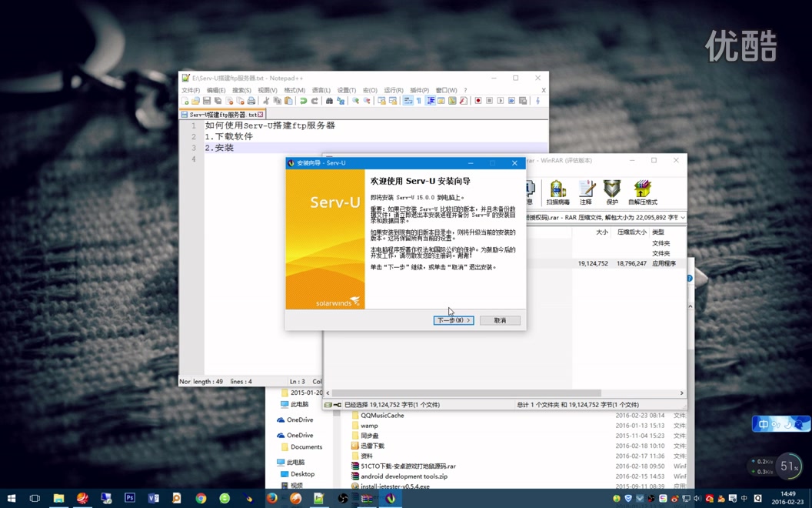Image resolution: width=812 pixels, height=508 pixels.
Task: Open the 视图(V) menu in Notepad++
Action: click(x=268, y=90)
